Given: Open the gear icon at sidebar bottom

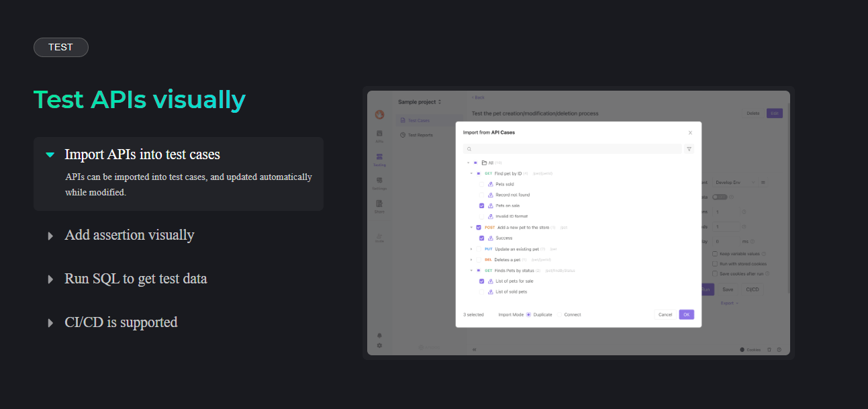Looking at the screenshot, I should pyautogui.click(x=379, y=345).
